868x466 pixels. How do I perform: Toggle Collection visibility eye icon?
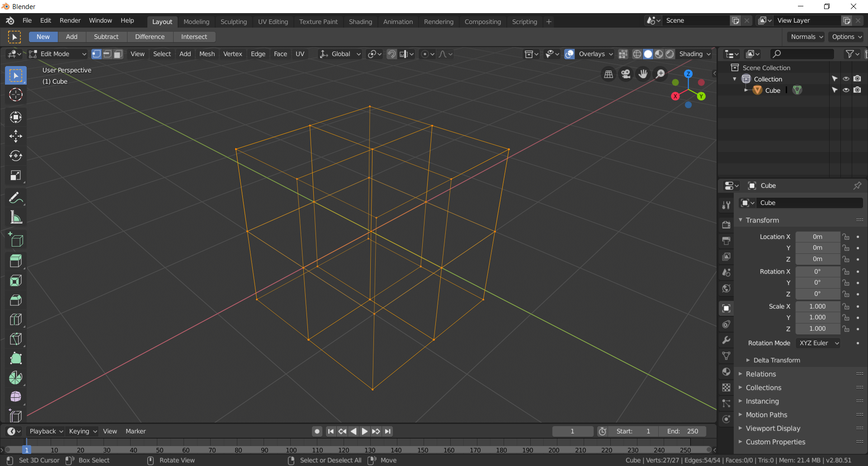pos(846,79)
